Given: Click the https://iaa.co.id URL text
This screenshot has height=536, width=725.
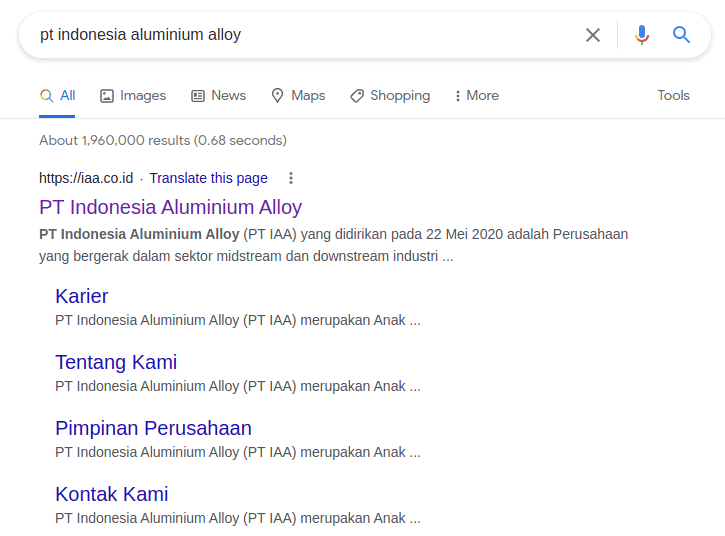Looking at the screenshot, I should coord(86,178).
